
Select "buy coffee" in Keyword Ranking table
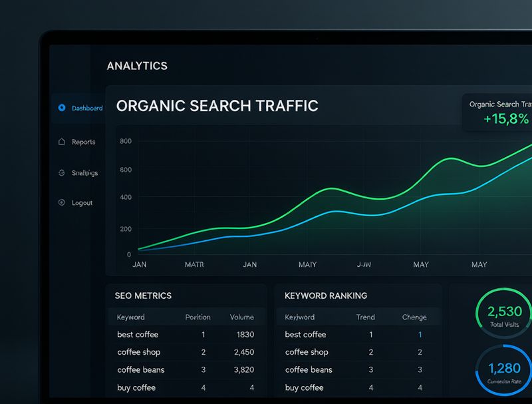click(x=305, y=388)
